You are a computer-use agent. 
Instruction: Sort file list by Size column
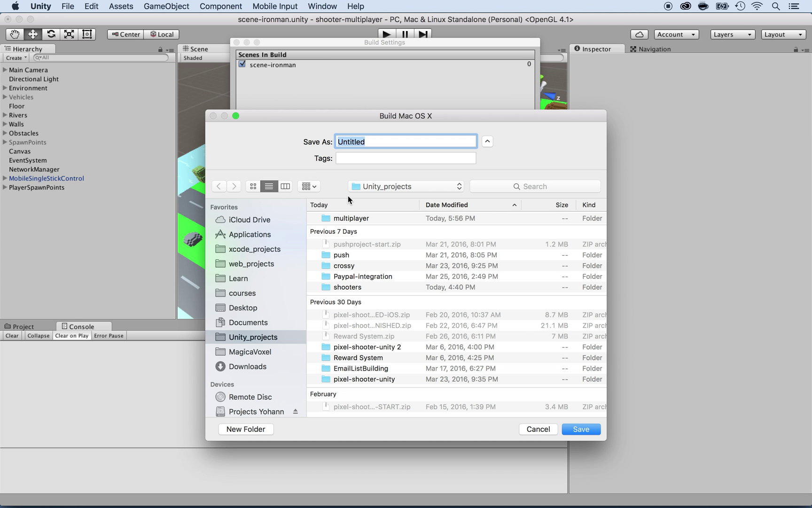tap(549, 205)
